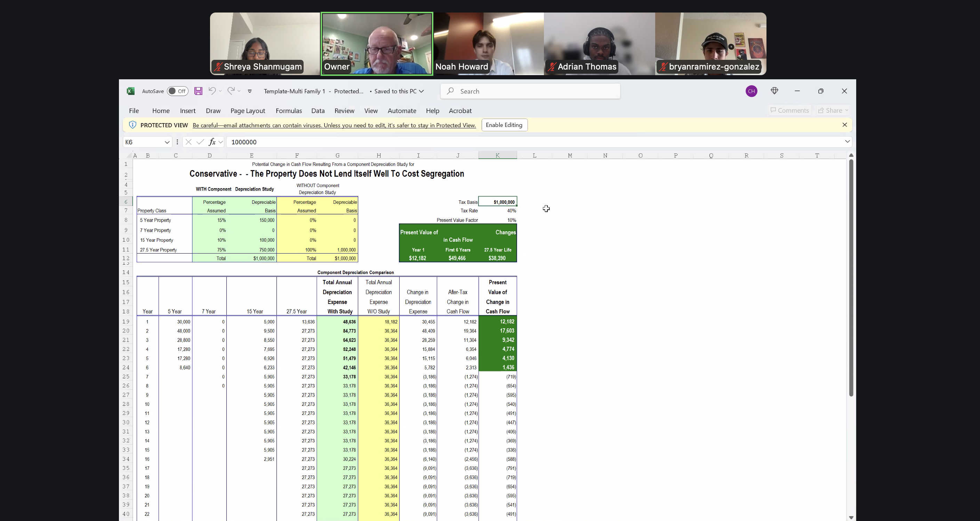Screen dimensions: 980x521
Task: Click the Share button
Action: [833, 110]
